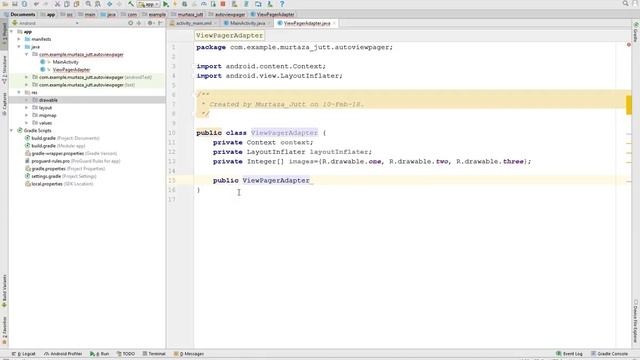Click the Find magnifier icon in toolbar
The width and height of the screenshot is (640, 360).
point(88,4)
